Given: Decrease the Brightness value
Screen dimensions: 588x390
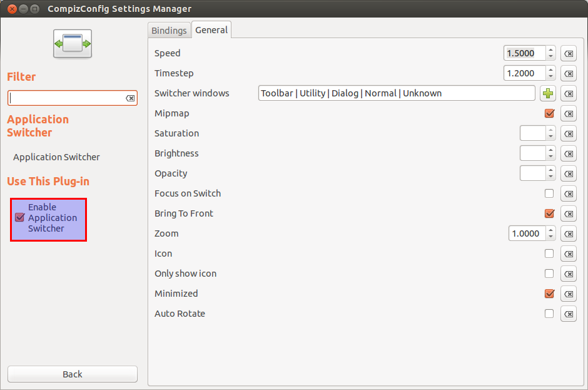Looking at the screenshot, I should [x=550, y=157].
